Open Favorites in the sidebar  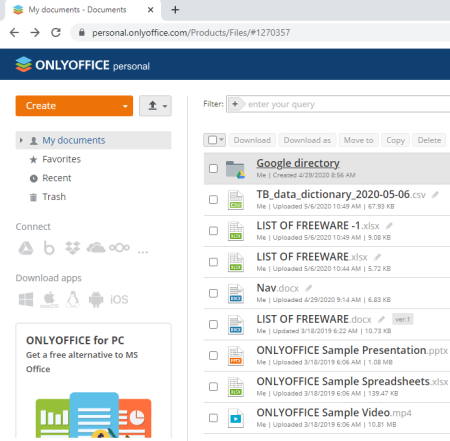tap(61, 159)
